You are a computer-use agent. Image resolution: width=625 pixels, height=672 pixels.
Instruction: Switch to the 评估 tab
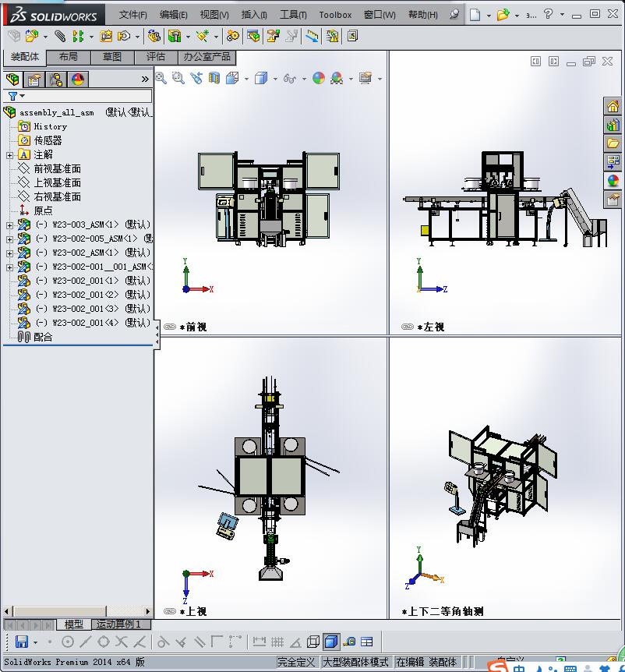[x=156, y=57]
